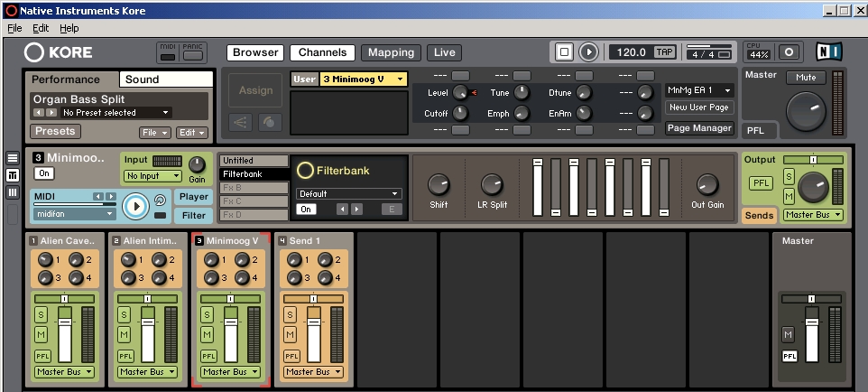Open the Sends section
Screen dimensions: 868x392
(x=759, y=215)
